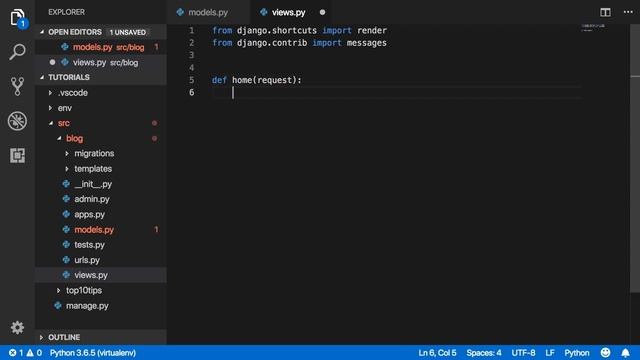Click line number 3 in gutter
This screenshot has height=360, width=640.
pos(191,55)
